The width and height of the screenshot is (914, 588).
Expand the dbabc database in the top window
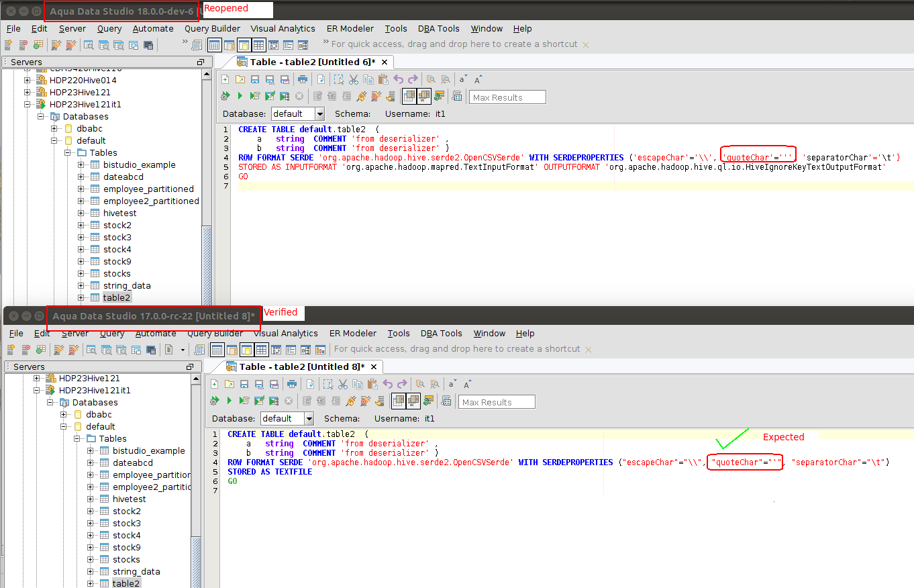(x=54, y=128)
